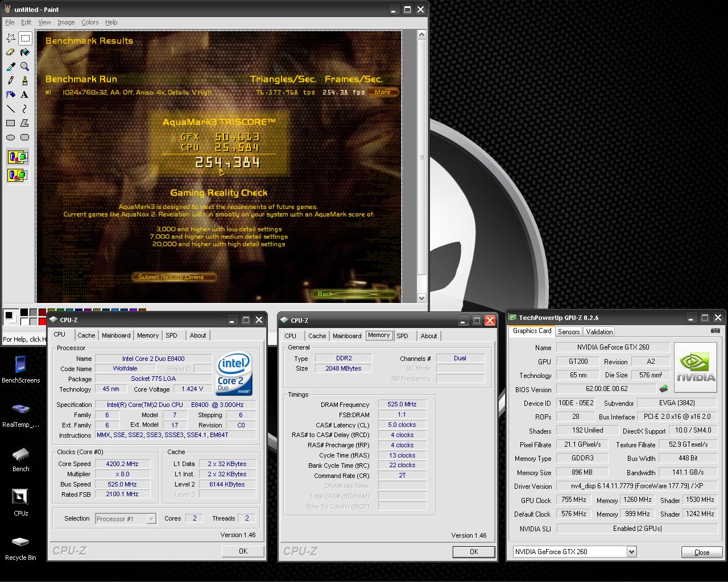Click the BIOS save chip icon in GPU-Z
The width and height of the screenshot is (728, 582).
click(x=663, y=389)
